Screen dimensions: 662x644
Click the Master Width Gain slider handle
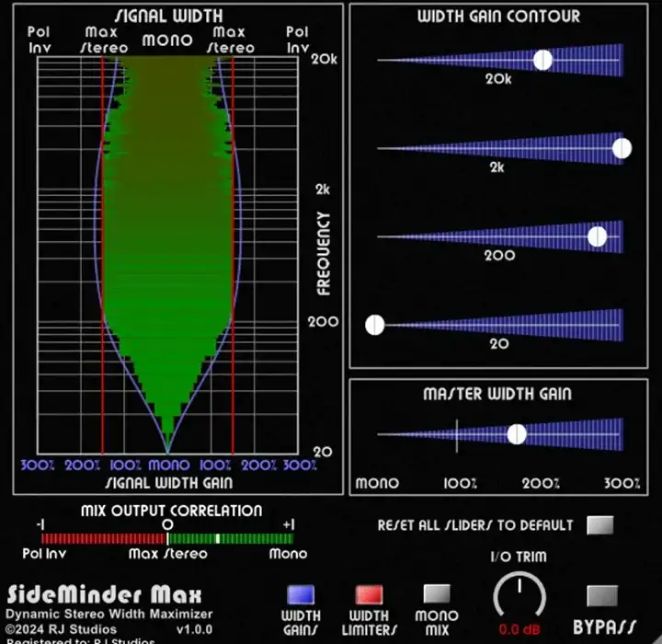click(x=517, y=434)
